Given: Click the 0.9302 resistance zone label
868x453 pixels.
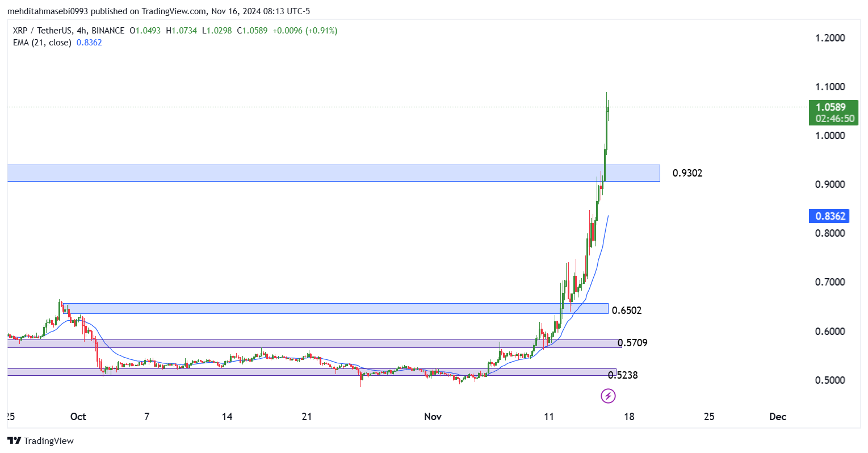Looking at the screenshot, I should click(687, 173).
